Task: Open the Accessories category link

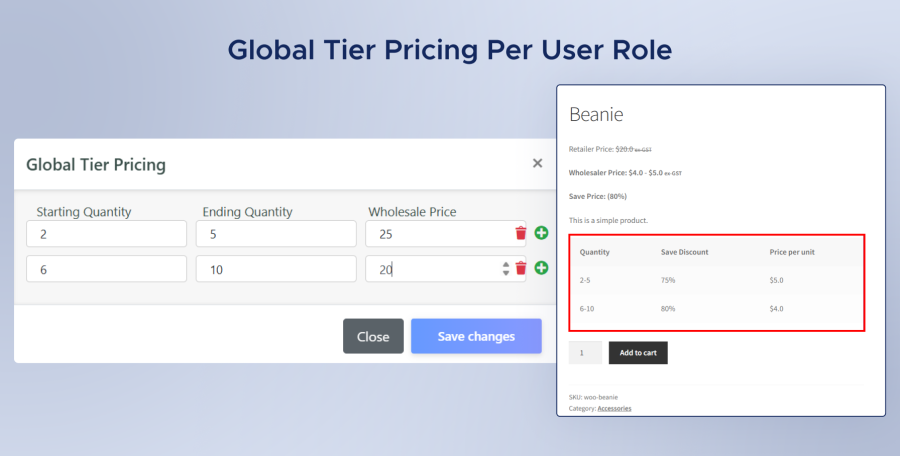Action: click(x=614, y=408)
